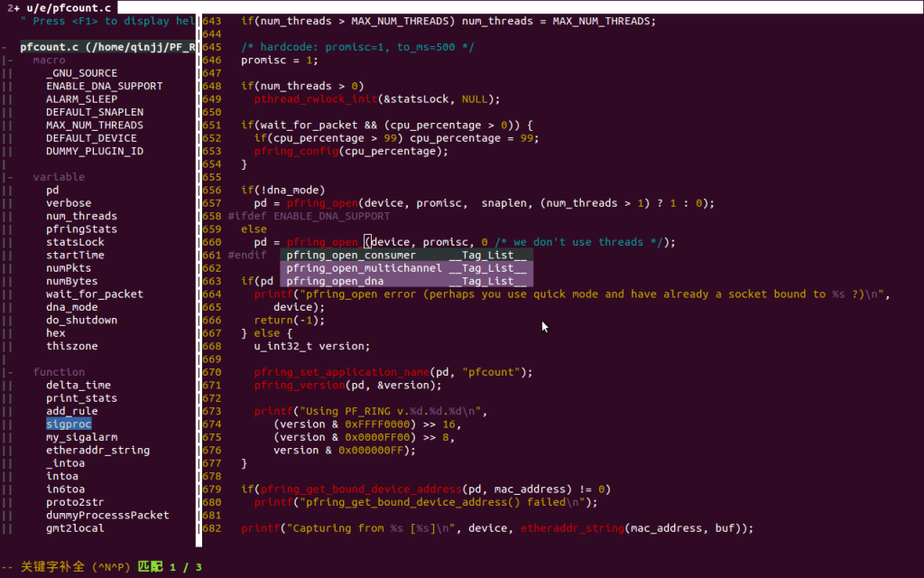Select the gmt2local function tag
This screenshot has width=924, height=578.
[77, 527]
